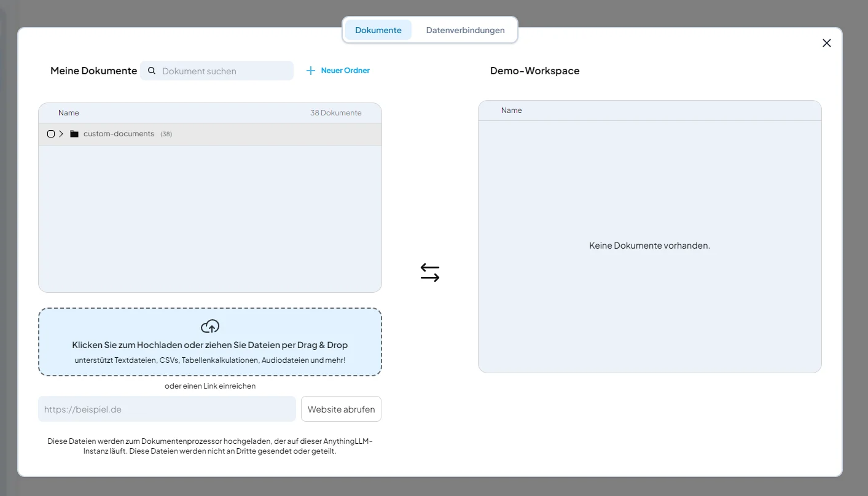Click the transfer arrows icon between panels
Image resolution: width=868 pixels, height=496 pixels.
(x=430, y=273)
